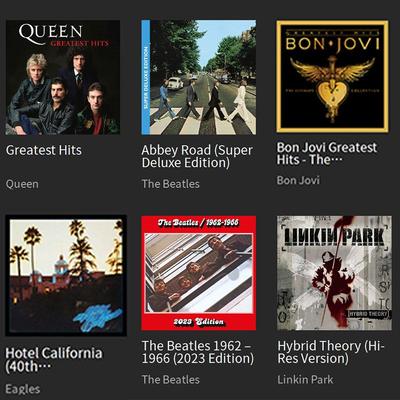Select The Beatles artist under 1962 – 1966
The image size is (400, 400).
point(171,380)
